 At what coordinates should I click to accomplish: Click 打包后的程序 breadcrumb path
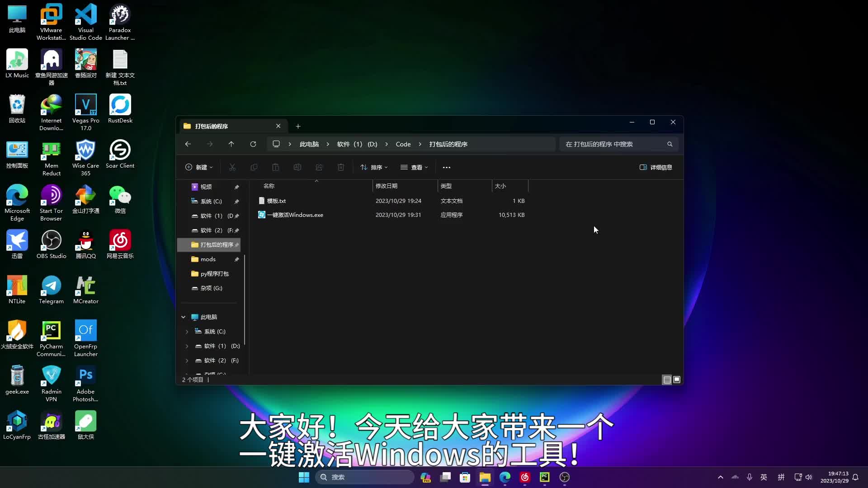(x=448, y=144)
